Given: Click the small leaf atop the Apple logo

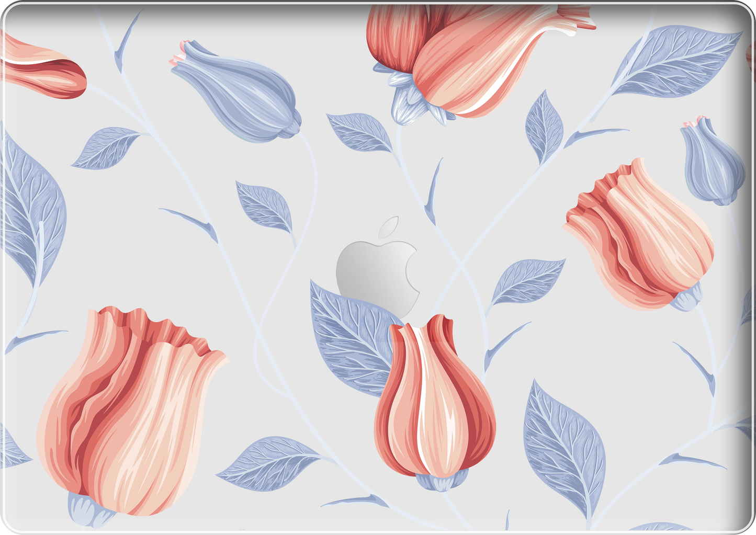Looking at the screenshot, I should coord(390,227).
